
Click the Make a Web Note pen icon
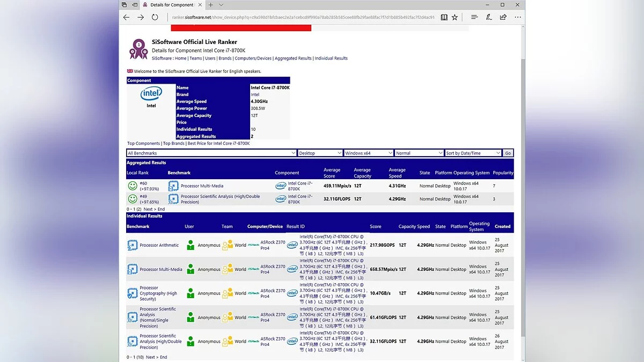(489, 17)
